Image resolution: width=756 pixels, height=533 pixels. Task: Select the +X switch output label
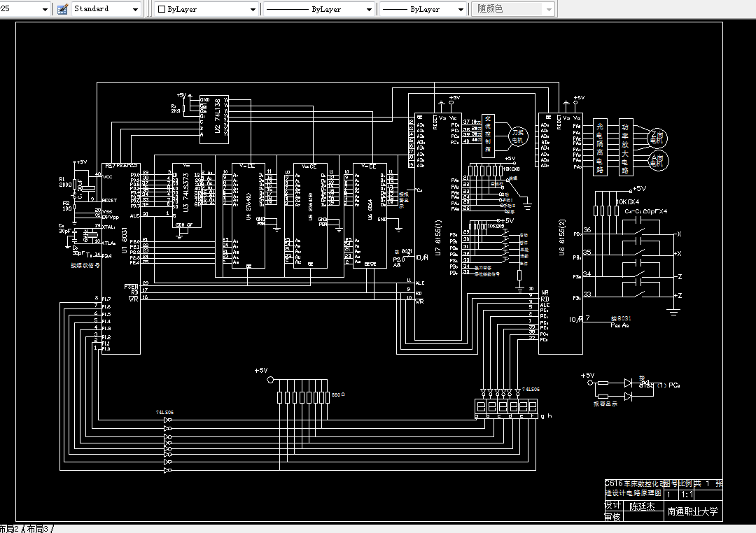[x=678, y=253]
